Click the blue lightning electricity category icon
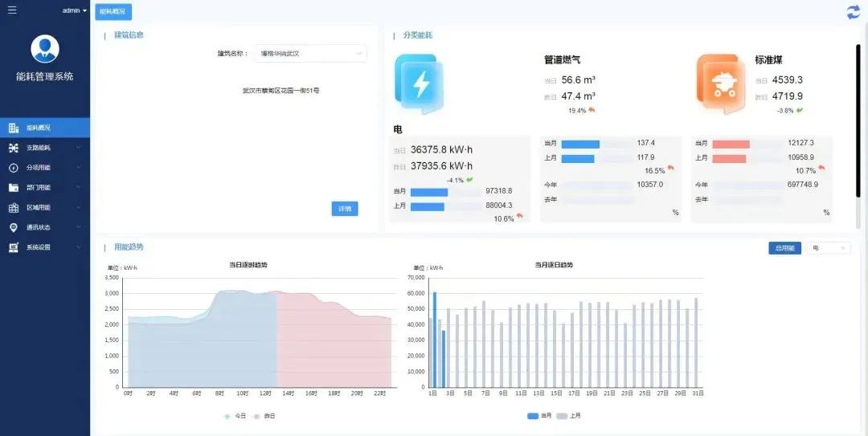Viewport: 868px width, 436px height. (419, 84)
